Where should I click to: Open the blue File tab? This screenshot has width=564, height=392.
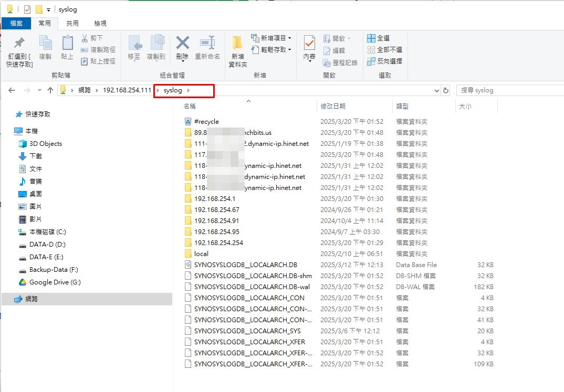tap(16, 23)
